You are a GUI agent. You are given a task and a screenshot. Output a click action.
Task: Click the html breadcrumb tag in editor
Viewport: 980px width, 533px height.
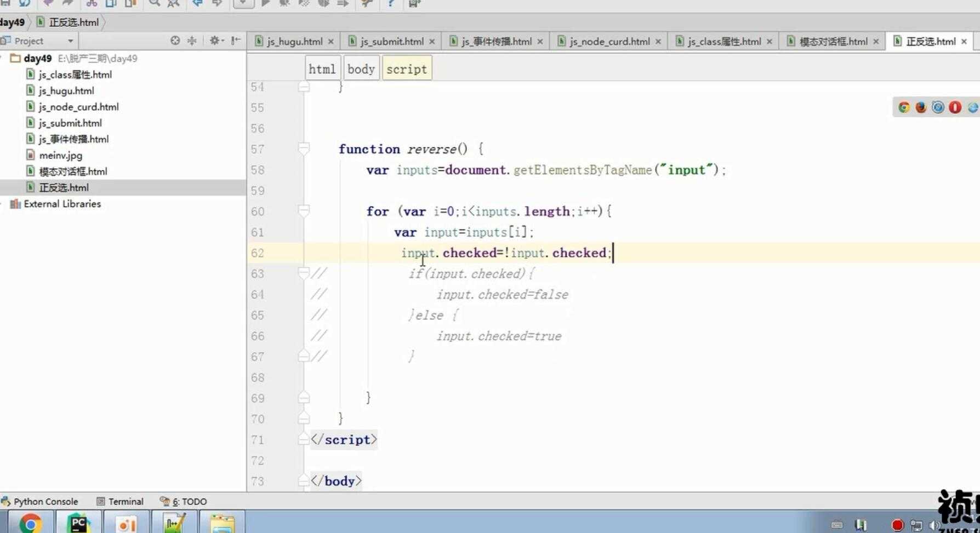tap(322, 69)
